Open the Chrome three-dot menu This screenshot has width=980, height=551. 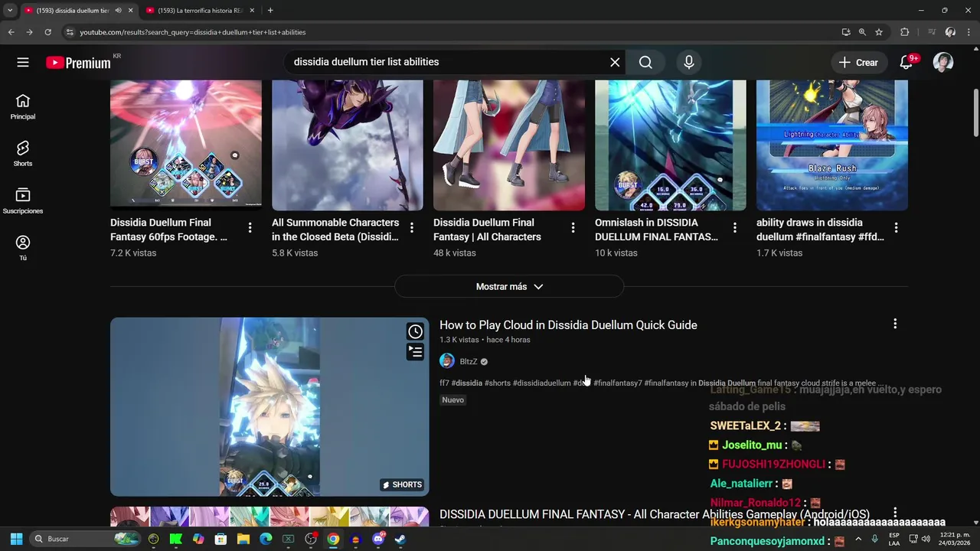[x=969, y=32]
